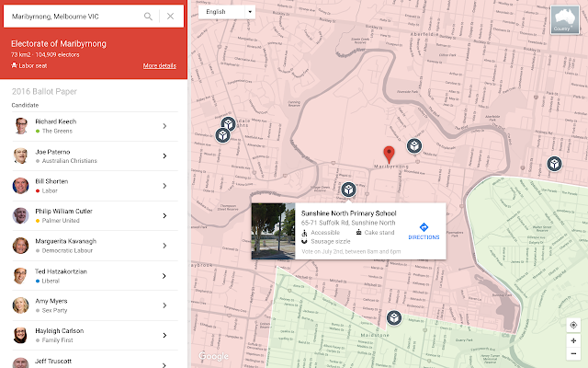Expand Joe Paterno candidate row chevron

pyautogui.click(x=164, y=155)
